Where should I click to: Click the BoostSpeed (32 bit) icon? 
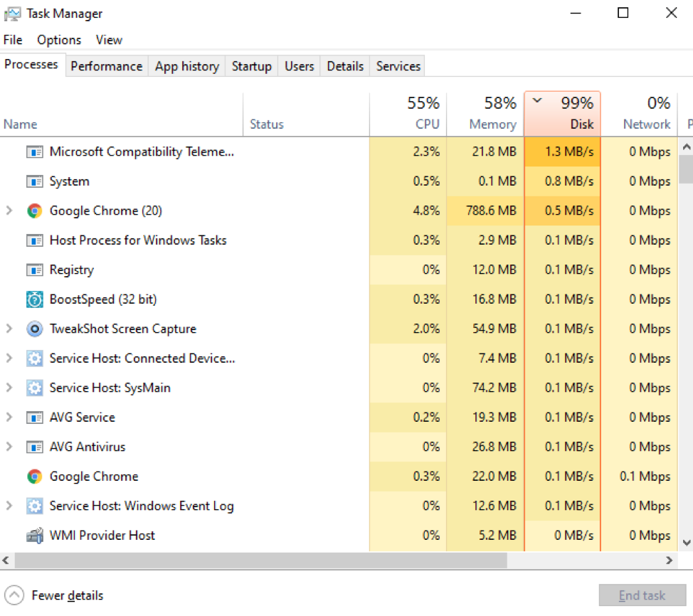coord(34,299)
